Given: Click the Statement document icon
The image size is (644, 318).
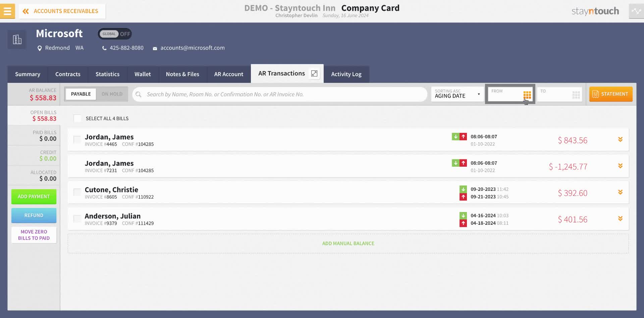Looking at the screenshot, I should point(595,94).
